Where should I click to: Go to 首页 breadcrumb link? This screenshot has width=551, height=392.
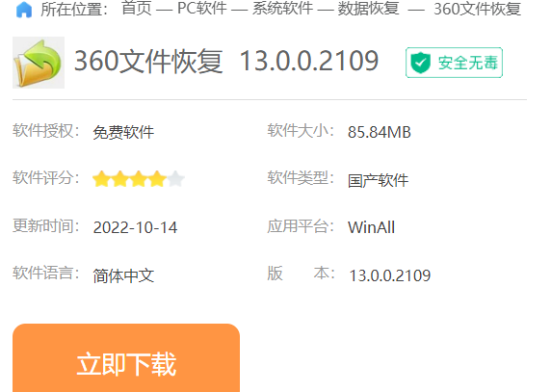point(137,9)
